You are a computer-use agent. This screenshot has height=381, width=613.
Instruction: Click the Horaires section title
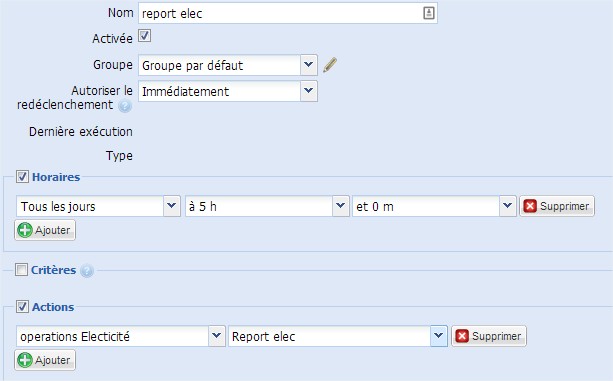click(x=56, y=177)
